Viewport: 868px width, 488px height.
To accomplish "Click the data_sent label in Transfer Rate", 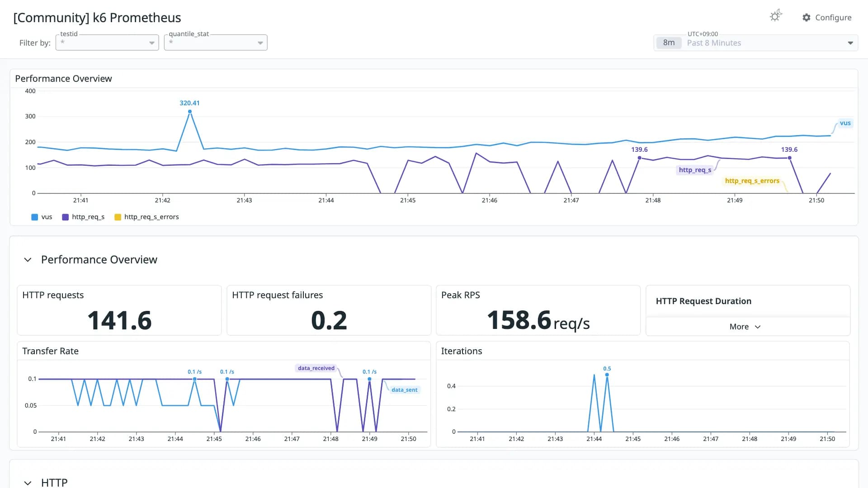I will (x=405, y=390).
